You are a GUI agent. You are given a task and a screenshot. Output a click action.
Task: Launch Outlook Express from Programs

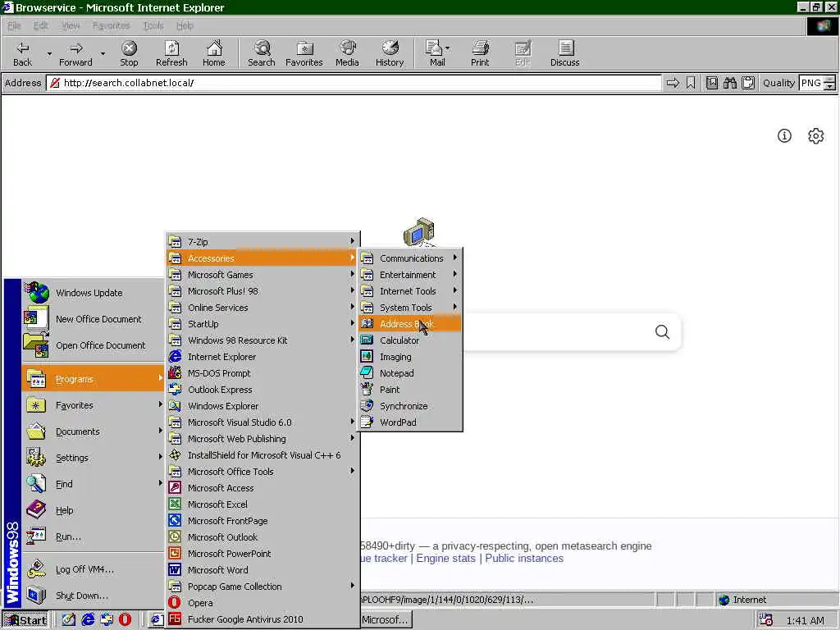pos(262,390)
